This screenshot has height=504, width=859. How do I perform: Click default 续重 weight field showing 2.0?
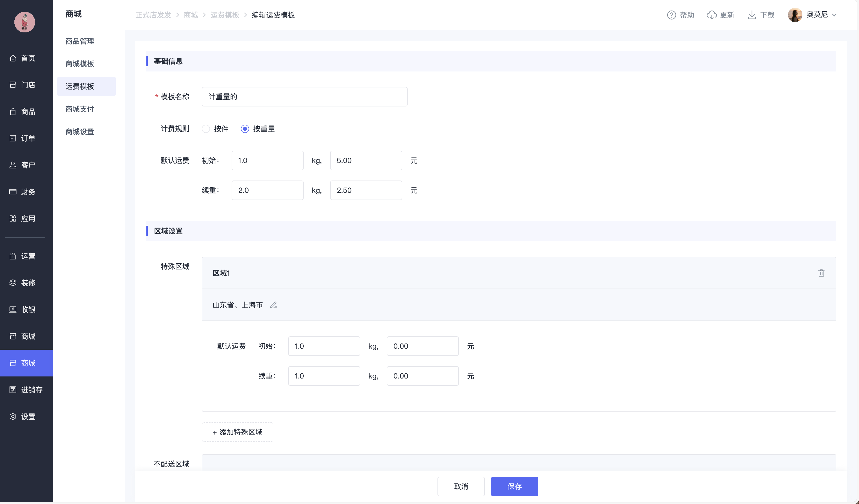[x=267, y=190]
